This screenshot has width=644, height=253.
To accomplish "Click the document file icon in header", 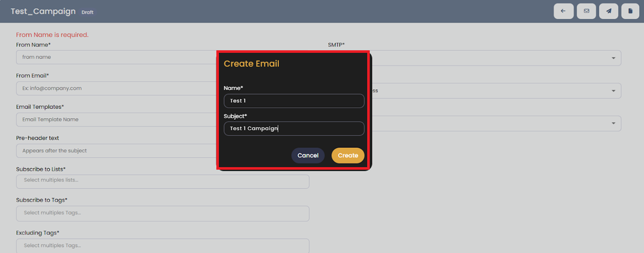I will [630, 11].
